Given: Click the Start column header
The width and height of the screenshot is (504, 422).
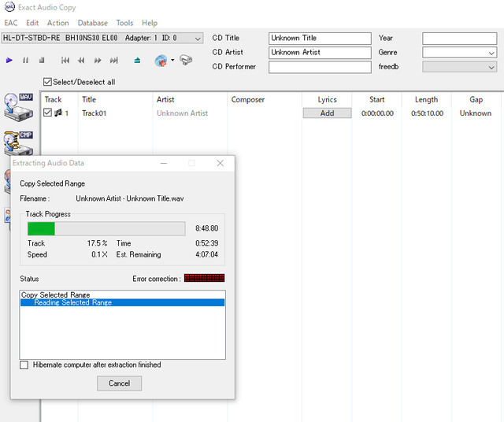Looking at the screenshot, I should point(376,100).
